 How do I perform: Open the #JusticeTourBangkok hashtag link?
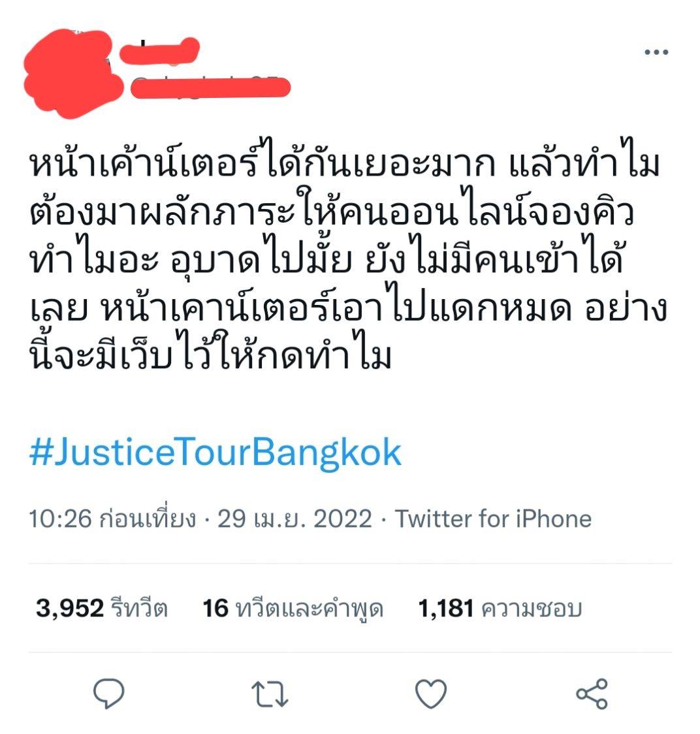[x=215, y=453]
